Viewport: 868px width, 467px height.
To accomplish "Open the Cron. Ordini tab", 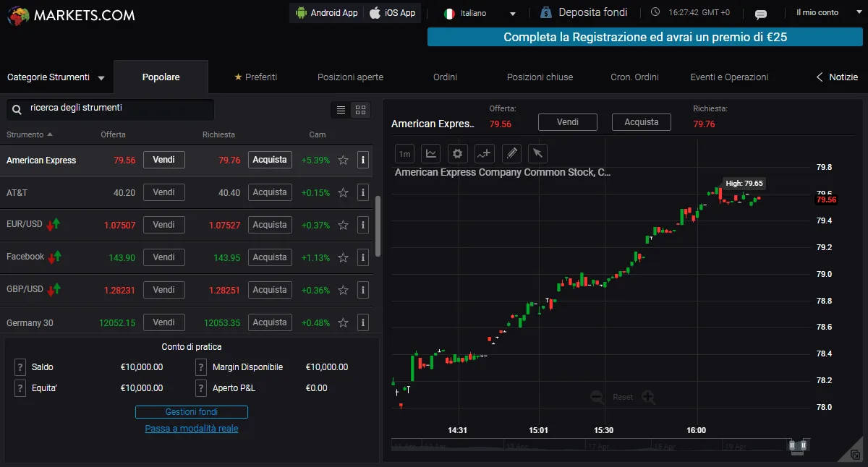I will coord(634,77).
